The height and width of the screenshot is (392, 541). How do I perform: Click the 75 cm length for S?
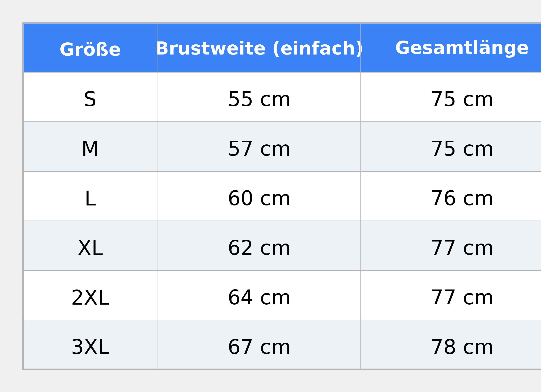tap(462, 99)
